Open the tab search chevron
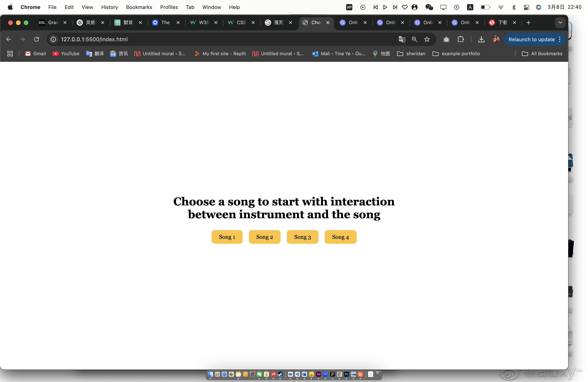 [x=560, y=23]
